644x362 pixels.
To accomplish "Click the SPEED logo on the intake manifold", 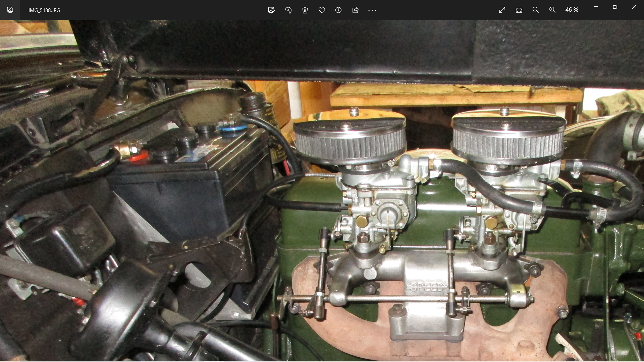I will coord(427,287).
